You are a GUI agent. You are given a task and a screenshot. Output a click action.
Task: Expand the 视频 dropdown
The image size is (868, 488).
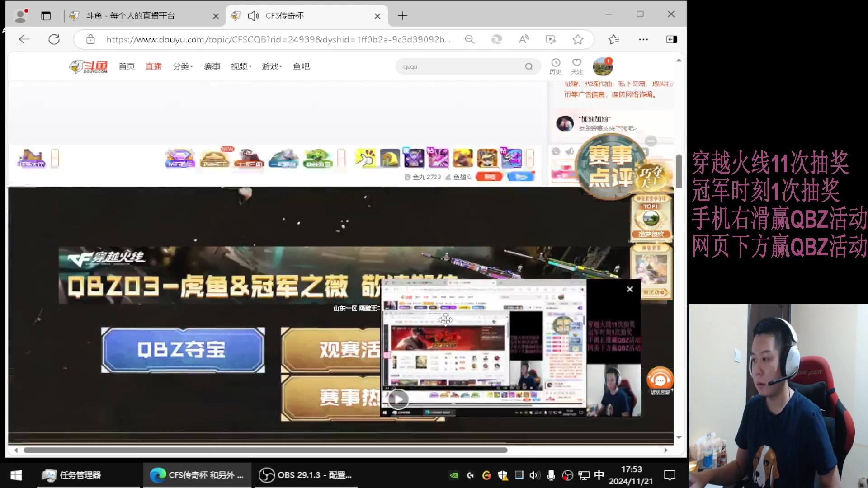(241, 66)
